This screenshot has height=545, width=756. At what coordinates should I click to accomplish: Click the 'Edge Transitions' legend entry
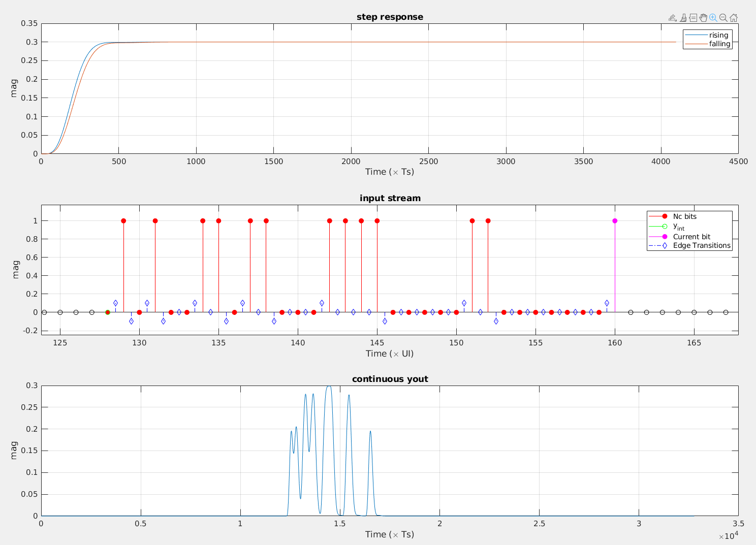[702, 246]
